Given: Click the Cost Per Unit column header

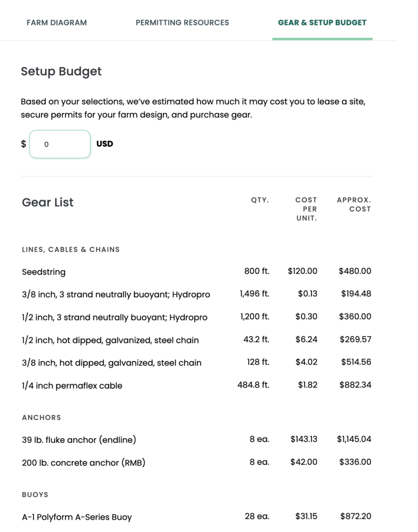Looking at the screenshot, I should click(x=306, y=209).
